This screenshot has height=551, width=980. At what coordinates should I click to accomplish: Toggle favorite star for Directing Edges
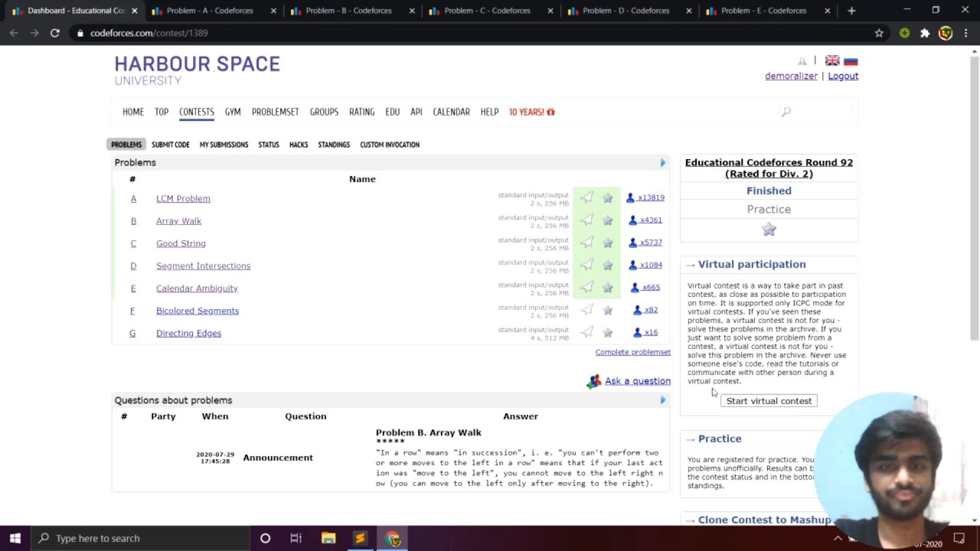coord(608,332)
